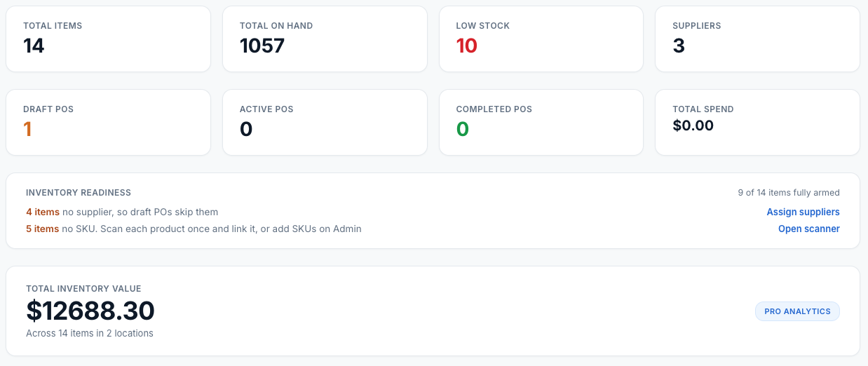Open the Completed POs card
The image size is (868, 366).
pos(541,122)
